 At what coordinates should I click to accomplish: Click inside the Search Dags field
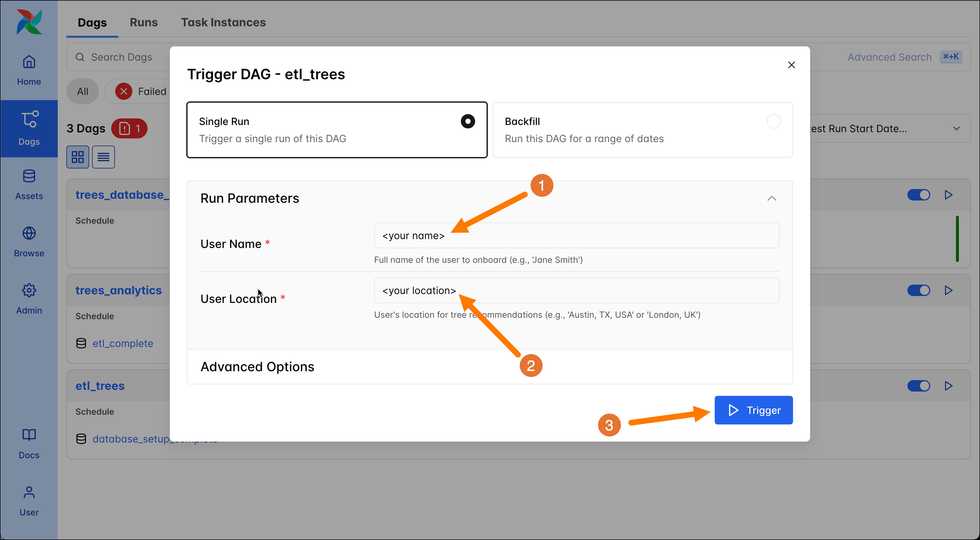point(121,57)
